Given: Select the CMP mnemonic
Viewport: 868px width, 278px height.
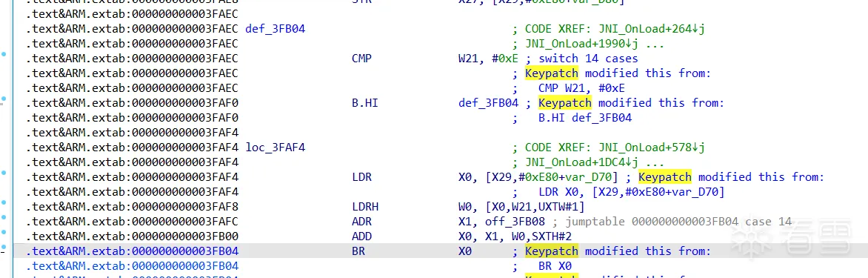Looking at the screenshot, I should click(x=362, y=58).
